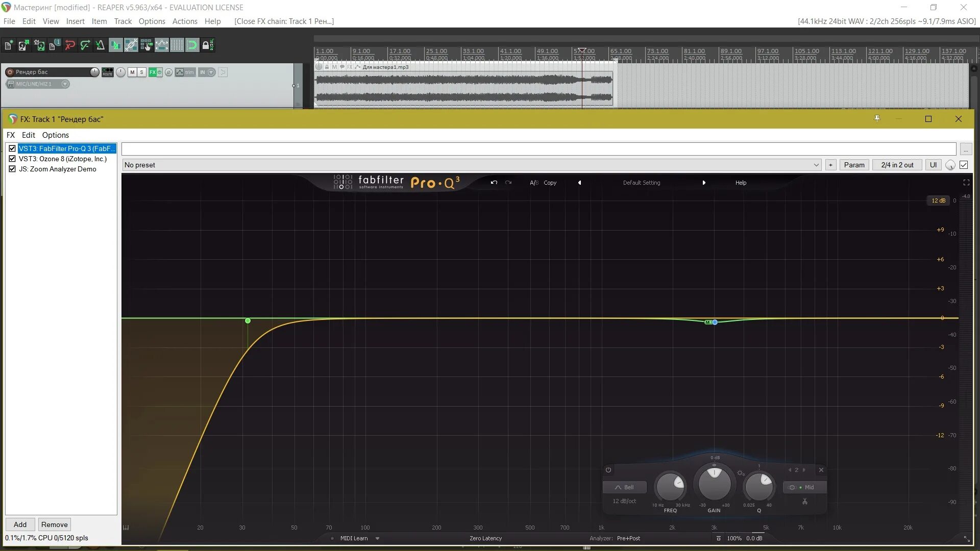Toggle envelope points move with items icon

coord(162,45)
